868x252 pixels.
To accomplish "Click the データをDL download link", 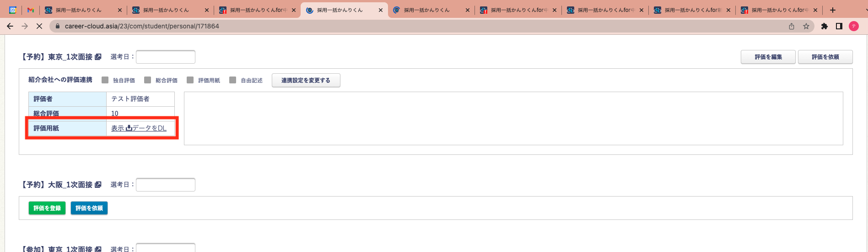I will (x=146, y=128).
